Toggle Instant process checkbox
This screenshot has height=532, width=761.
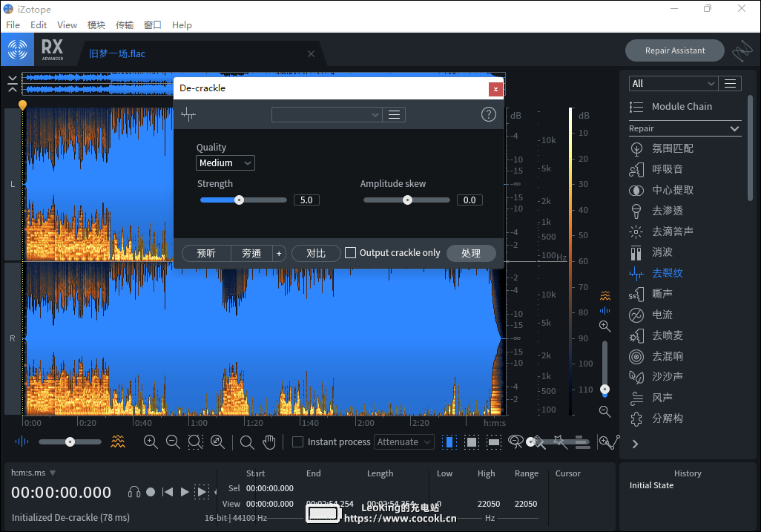[298, 441]
